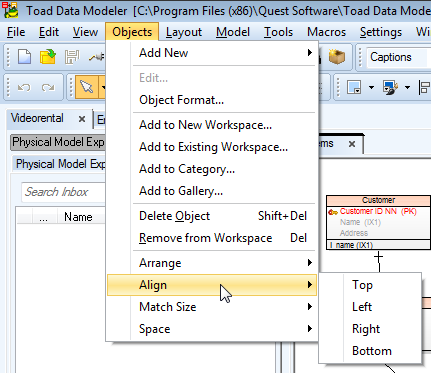
Task: Click the Redo arrow icon
Action: (48, 88)
